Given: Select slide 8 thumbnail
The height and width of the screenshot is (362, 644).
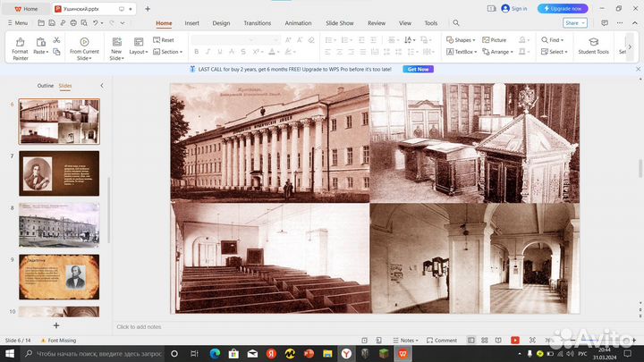Looking at the screenshot, I should (59, 225).
